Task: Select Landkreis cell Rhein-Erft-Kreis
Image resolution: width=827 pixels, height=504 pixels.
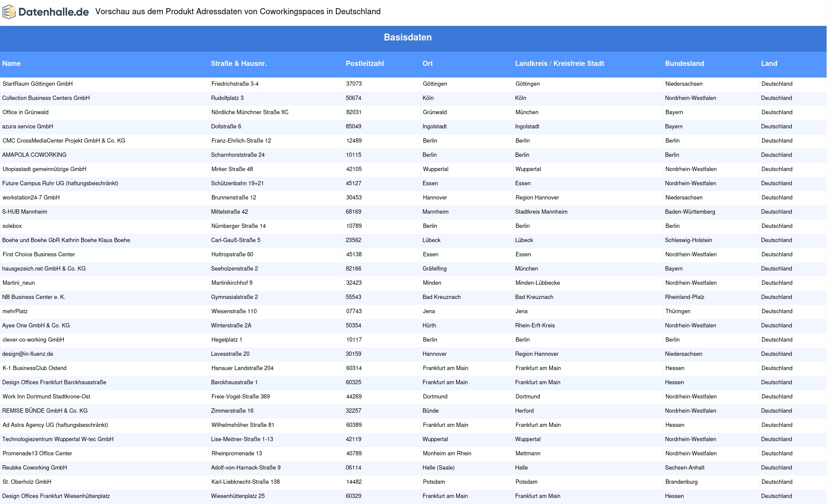Action: (535, 326)
